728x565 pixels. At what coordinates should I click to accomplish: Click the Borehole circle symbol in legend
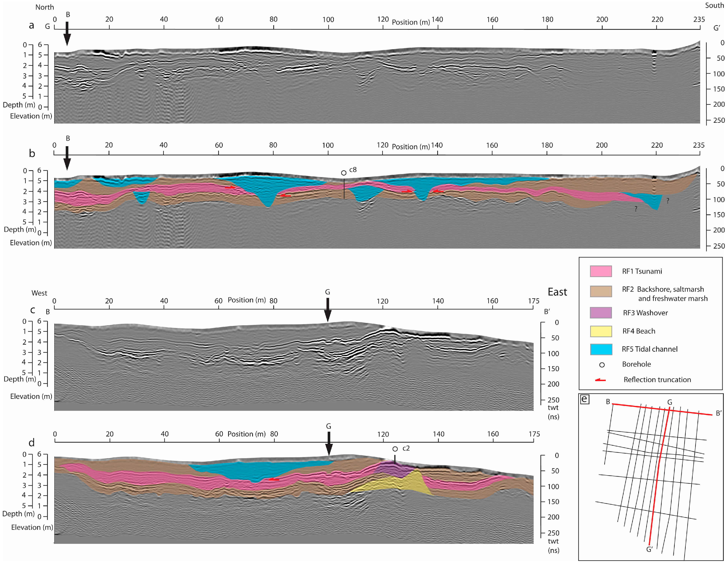coord(602,365)
